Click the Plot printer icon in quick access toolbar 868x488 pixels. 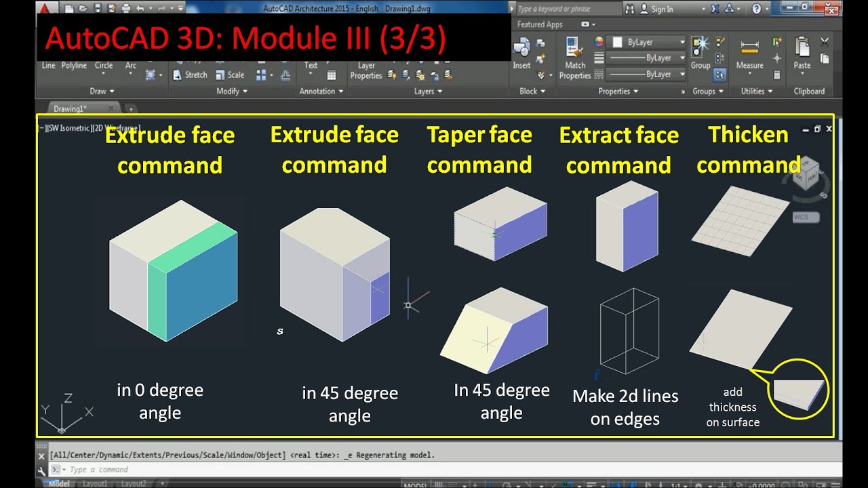click(x=125, y=9)
